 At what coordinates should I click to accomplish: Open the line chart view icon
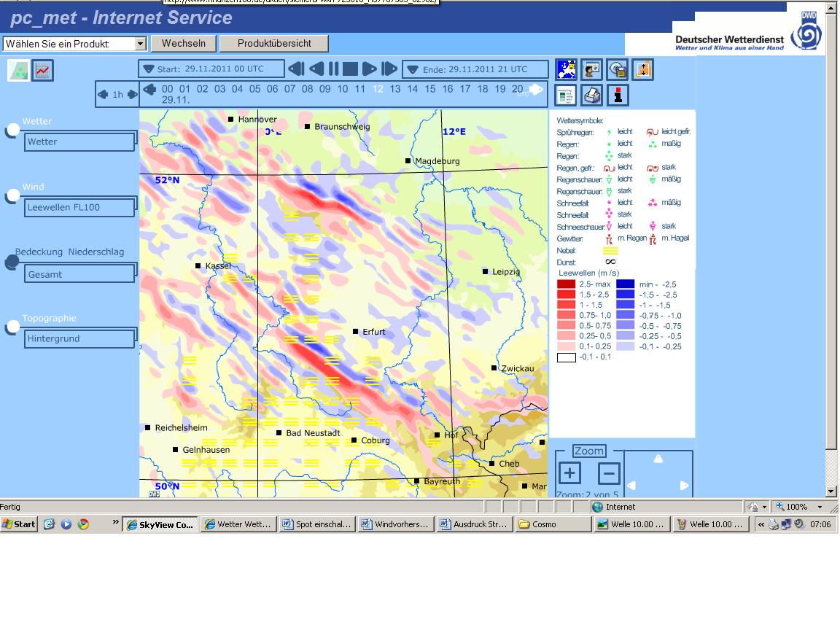[43, 71]
